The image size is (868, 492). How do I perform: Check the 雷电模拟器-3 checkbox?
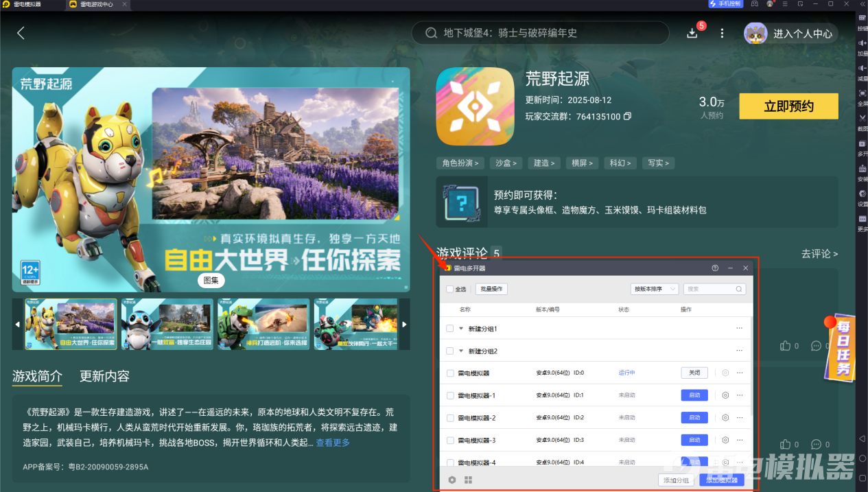coord(450,441)
